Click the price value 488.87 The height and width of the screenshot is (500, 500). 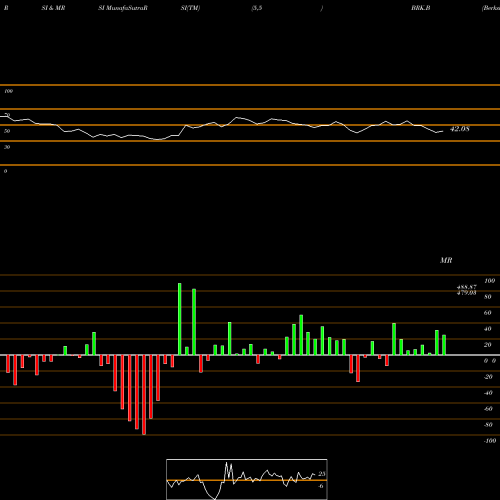[467, 287]
